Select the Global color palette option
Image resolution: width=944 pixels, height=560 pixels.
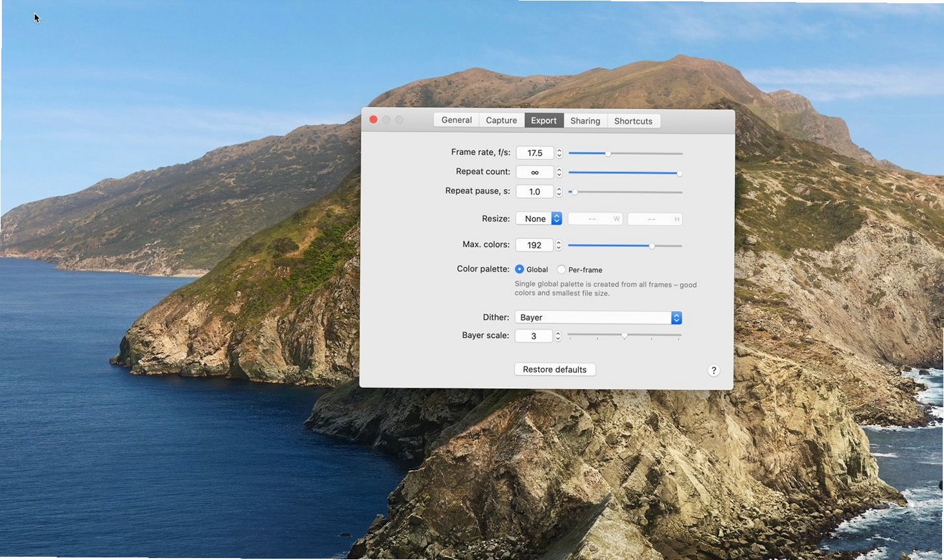pos(519,269)
